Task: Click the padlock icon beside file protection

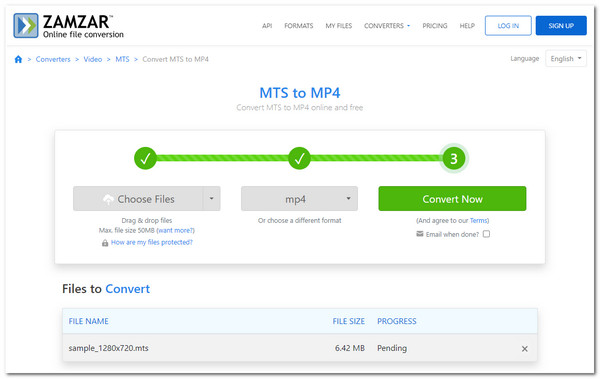Action: [105, 243]
